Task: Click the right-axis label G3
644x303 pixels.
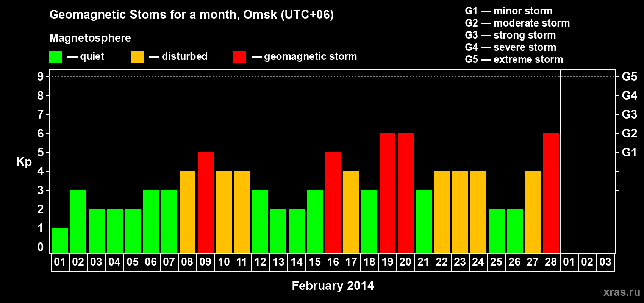Action: click(630, 114)
